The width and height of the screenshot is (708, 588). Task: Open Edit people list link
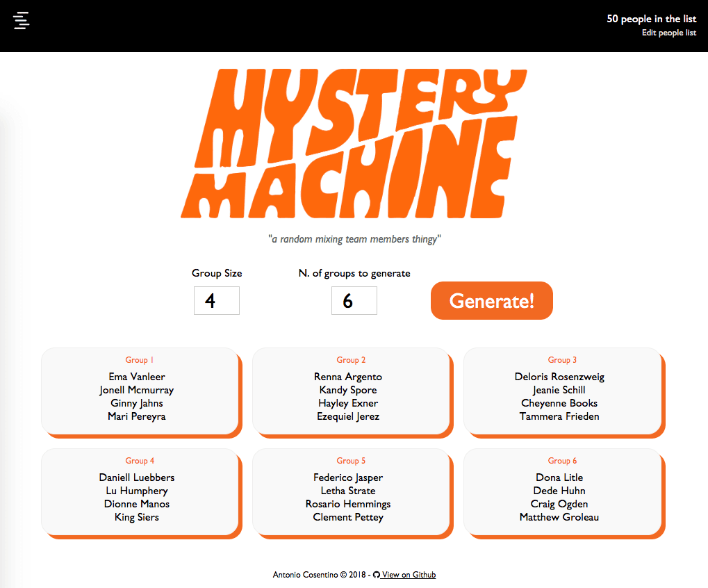click(668, 33)
